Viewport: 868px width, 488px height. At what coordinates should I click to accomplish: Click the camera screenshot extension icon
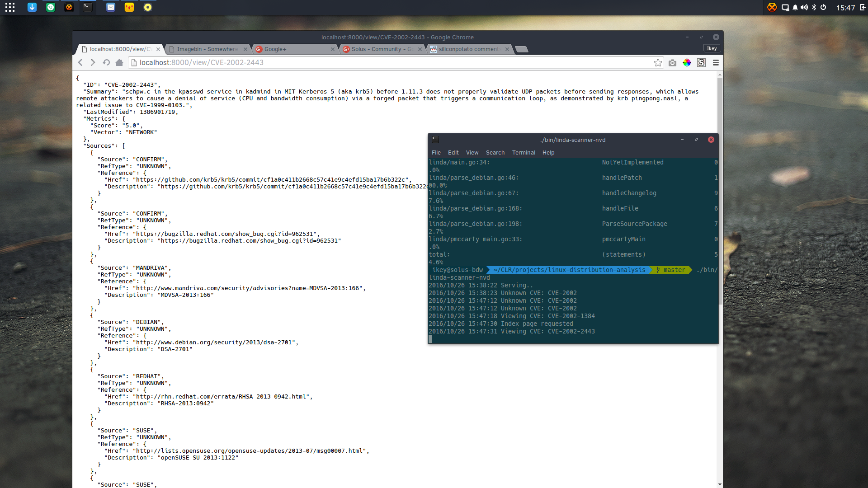click(x=673, y=63)
